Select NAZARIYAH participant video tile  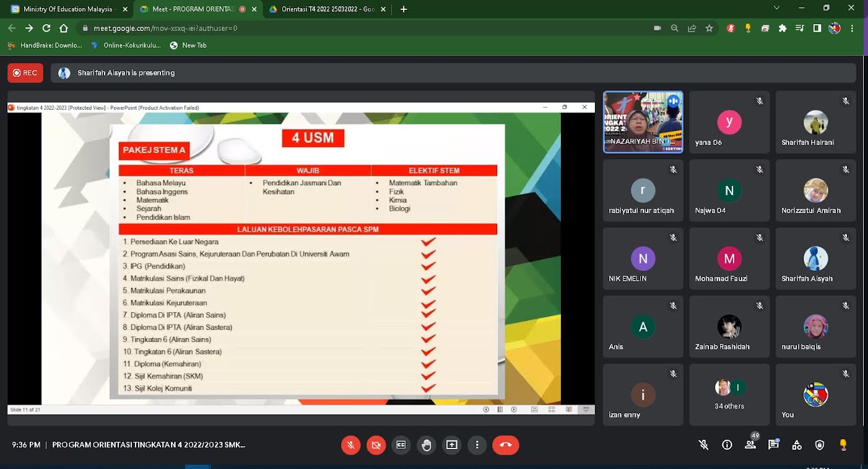[x=643, y=122]
